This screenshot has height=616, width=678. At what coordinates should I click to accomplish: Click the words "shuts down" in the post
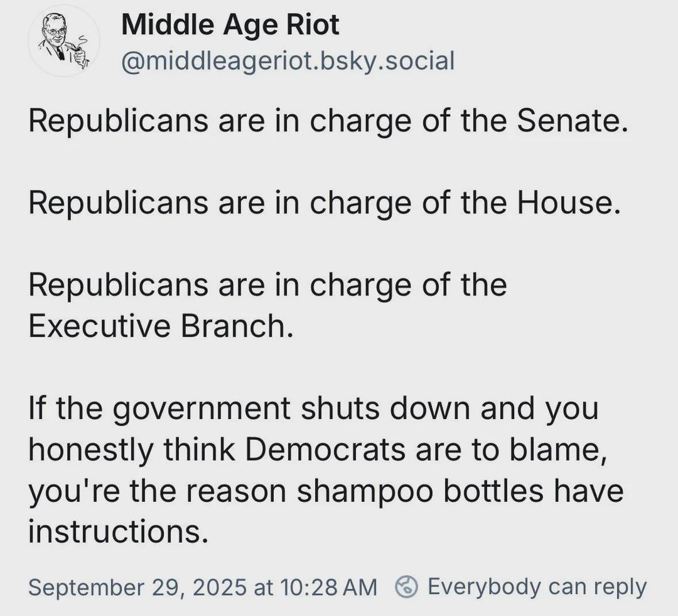[x=386, y=408]
